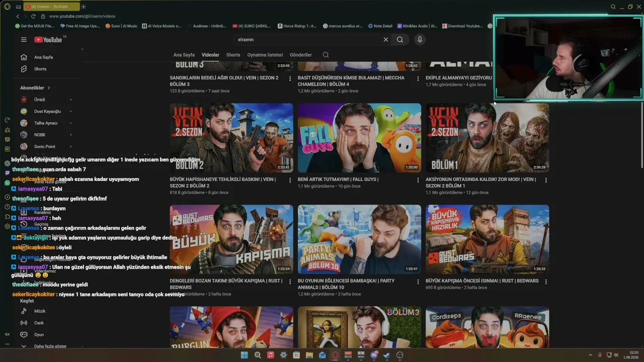Open File Explorer from the taskbar

click(309, 355)
